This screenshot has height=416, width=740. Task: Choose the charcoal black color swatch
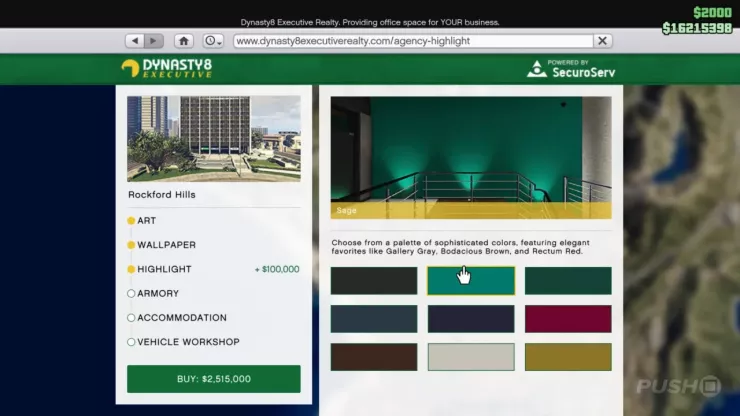pos(374,280)
